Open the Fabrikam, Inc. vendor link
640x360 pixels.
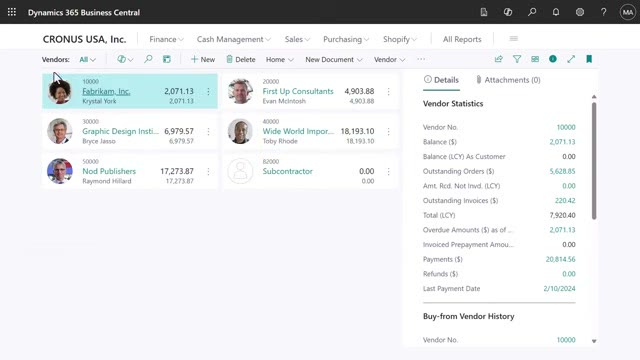click(106, 91)
